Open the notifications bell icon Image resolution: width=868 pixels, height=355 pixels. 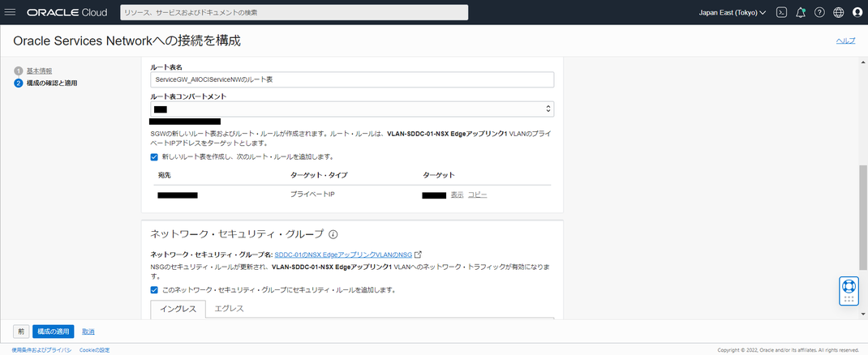[x=801, y=12]
